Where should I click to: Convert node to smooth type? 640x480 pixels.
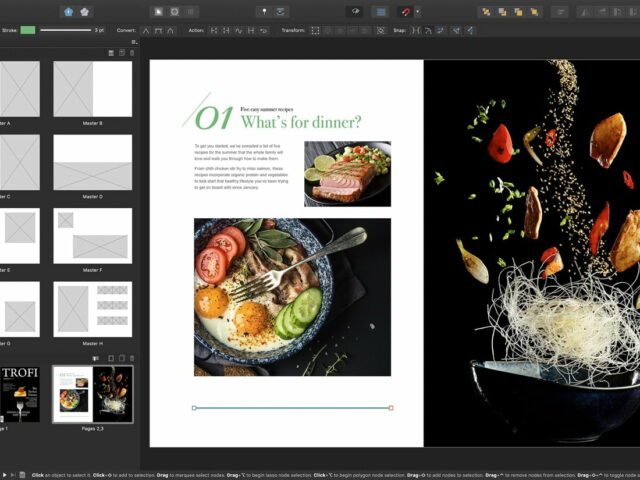(159, 30)
